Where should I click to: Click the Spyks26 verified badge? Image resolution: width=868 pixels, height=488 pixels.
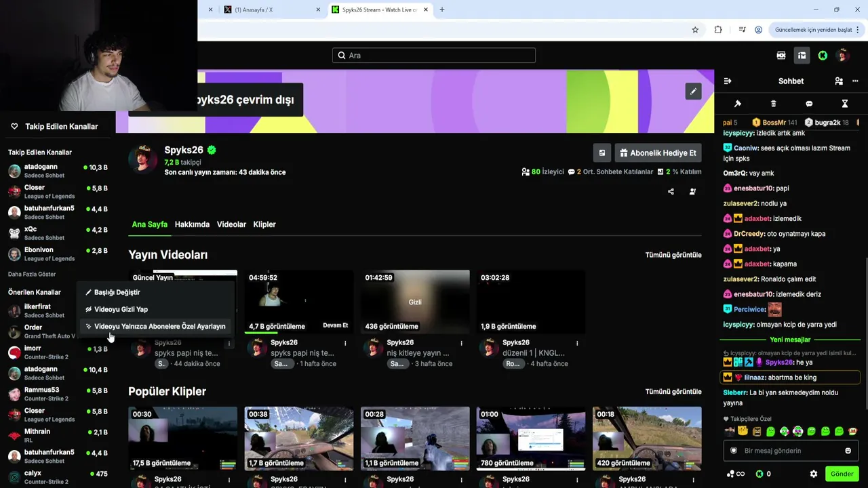(x=212, y=150)
